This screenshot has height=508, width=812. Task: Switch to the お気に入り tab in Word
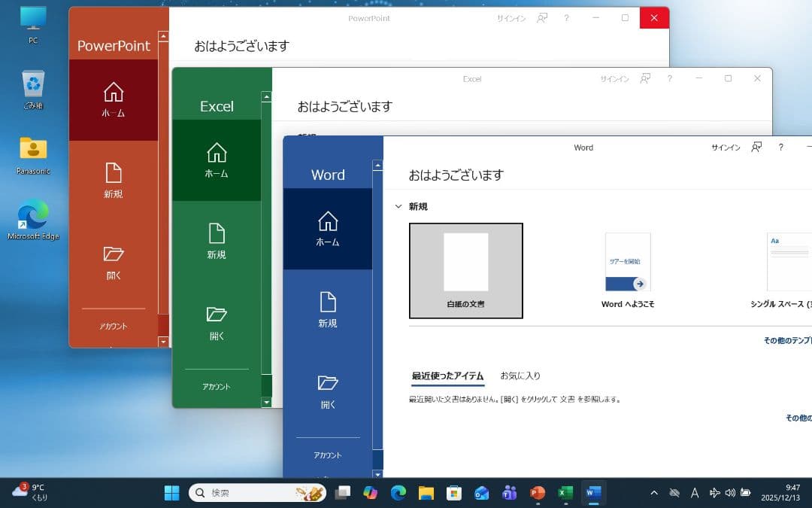[519, 376]
